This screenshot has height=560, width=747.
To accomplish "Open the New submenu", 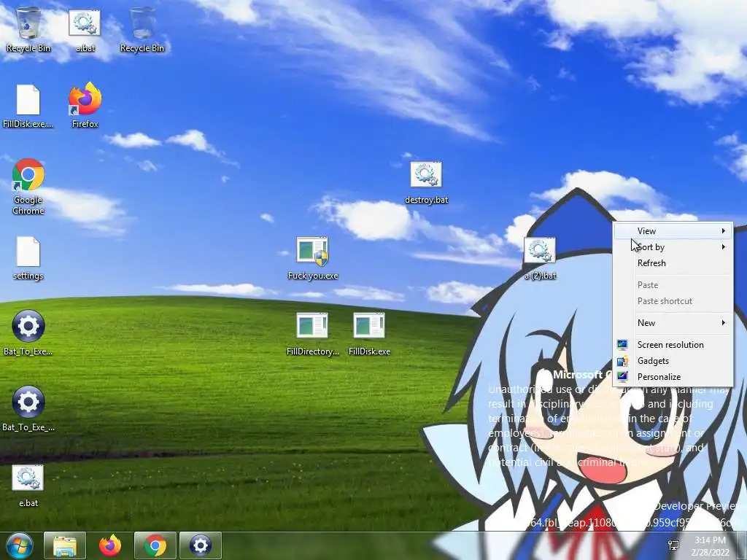I will pos(673,323).
